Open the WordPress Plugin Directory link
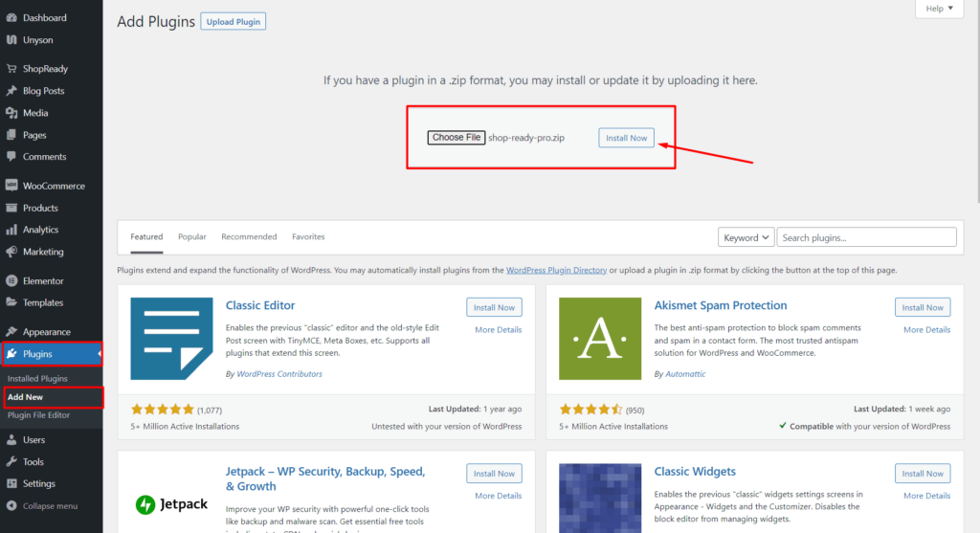The height and width of the screenshot is (533, 980). point(556,270)
